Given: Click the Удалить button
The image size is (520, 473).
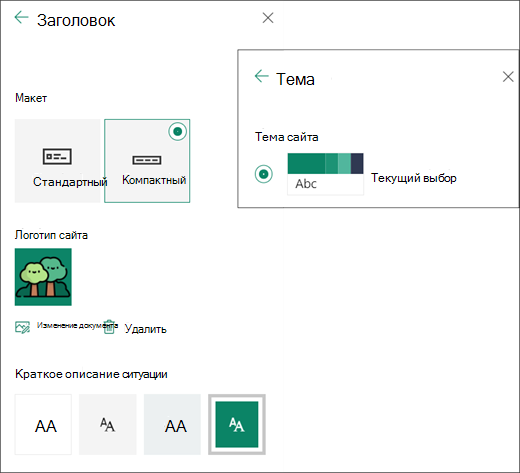Looking at the screenshot, I should point(145,329).
